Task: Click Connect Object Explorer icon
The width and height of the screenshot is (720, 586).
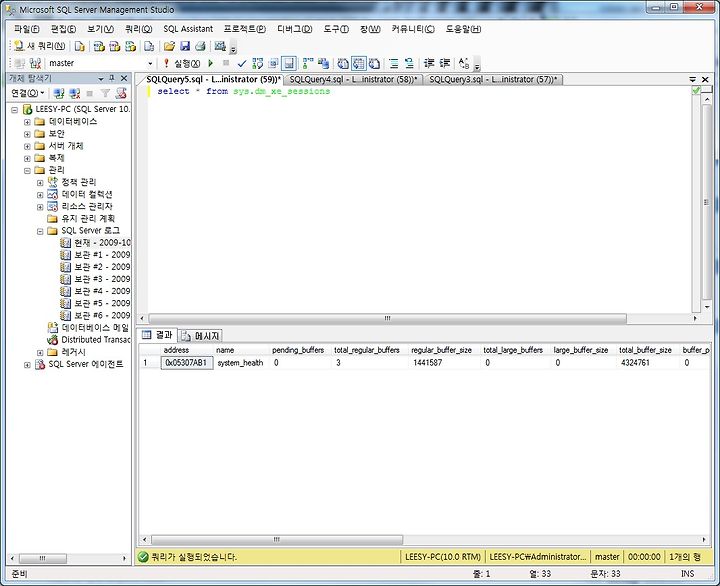Action: click(x=58, y=93)
